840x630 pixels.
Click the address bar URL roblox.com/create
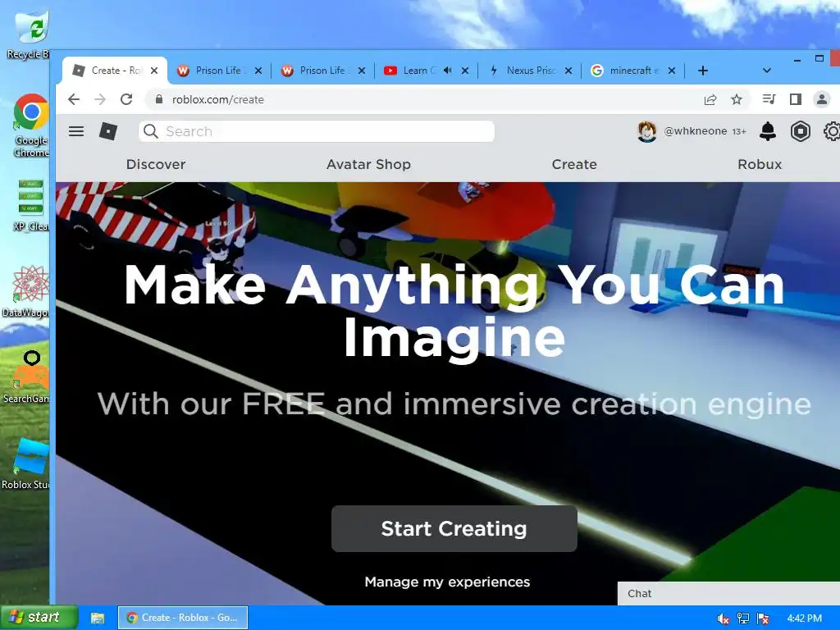pyautogui.click(x=218, y=99)
